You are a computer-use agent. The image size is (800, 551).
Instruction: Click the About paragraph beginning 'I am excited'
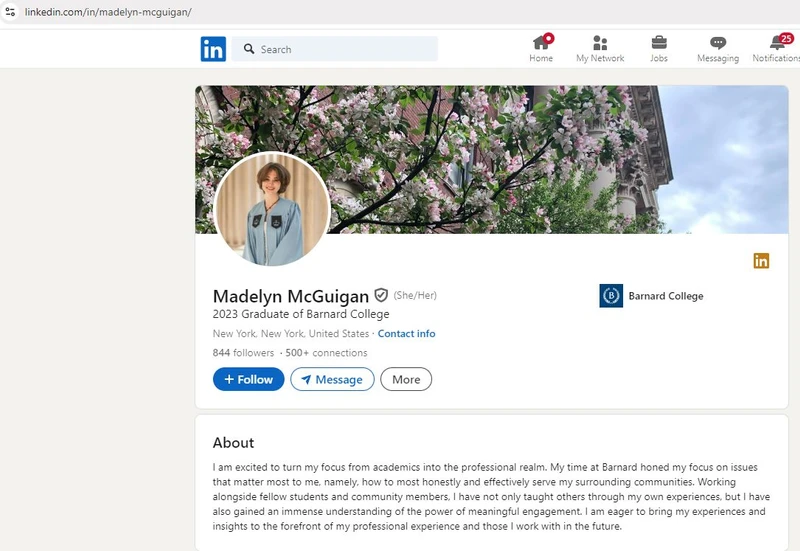tap(492, 497)
